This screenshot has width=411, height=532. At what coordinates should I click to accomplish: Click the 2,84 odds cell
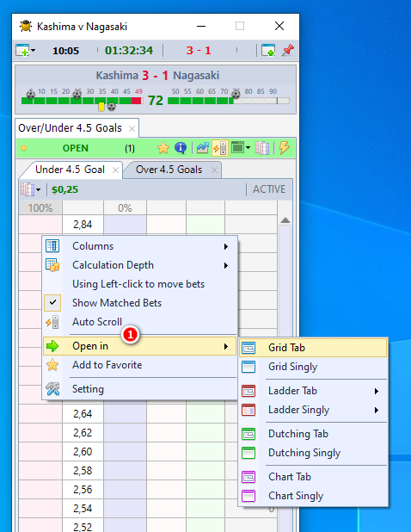[83, 225]
